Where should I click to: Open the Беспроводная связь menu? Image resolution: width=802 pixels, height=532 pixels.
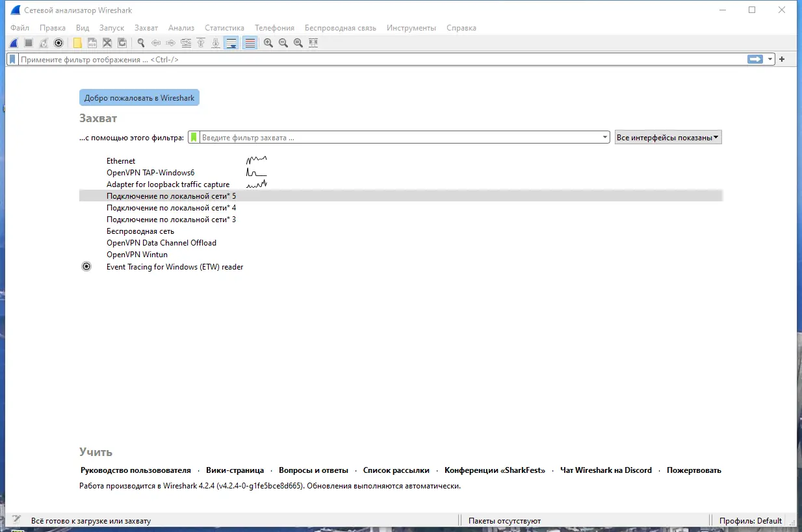point(341,28)
